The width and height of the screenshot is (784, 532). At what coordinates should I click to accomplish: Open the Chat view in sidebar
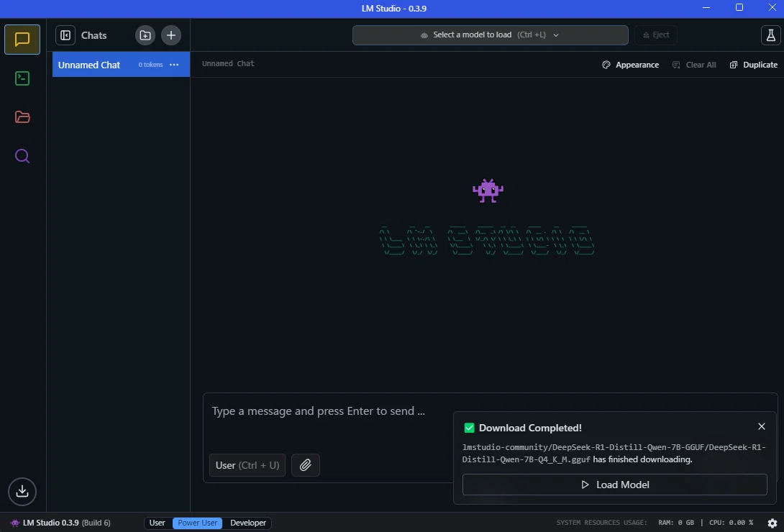22,40
